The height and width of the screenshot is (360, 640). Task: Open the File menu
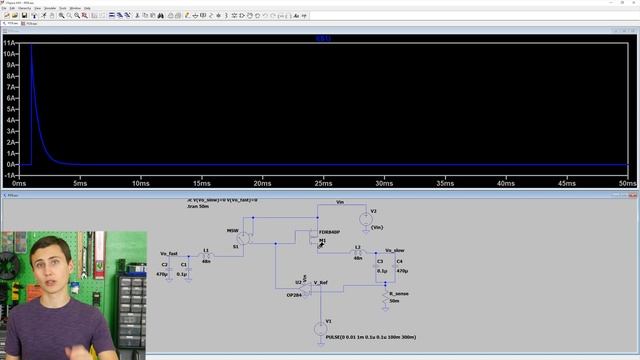pyautogui.click(x=4, y=8)
